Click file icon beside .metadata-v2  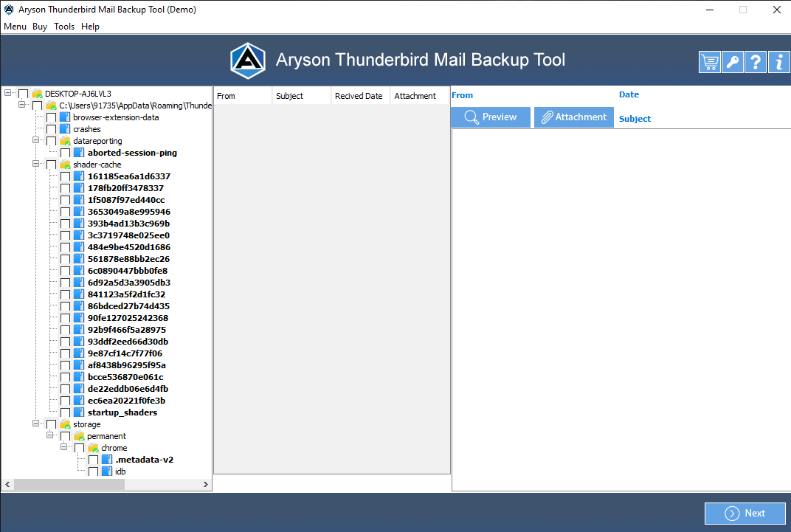pos(107,460)
